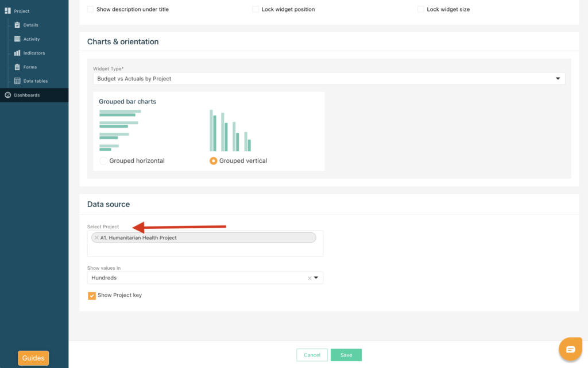Navigate to Indicators
Screen dimensions: 588x368
coord(34,53)
